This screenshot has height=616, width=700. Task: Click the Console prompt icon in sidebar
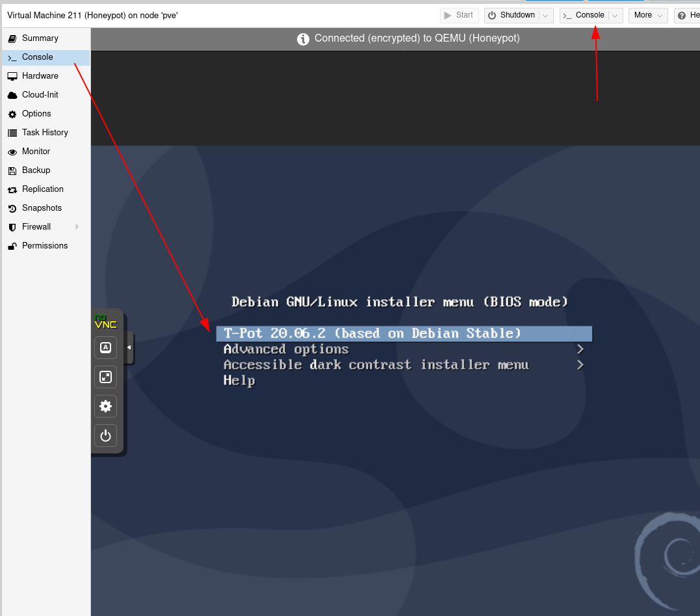tap(12, 58)
